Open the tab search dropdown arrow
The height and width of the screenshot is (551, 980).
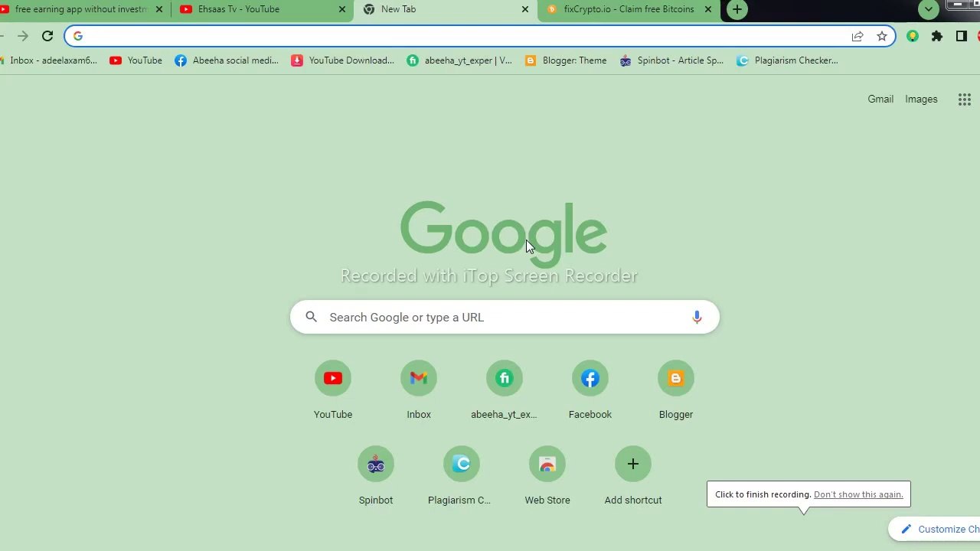click(929, 9)
